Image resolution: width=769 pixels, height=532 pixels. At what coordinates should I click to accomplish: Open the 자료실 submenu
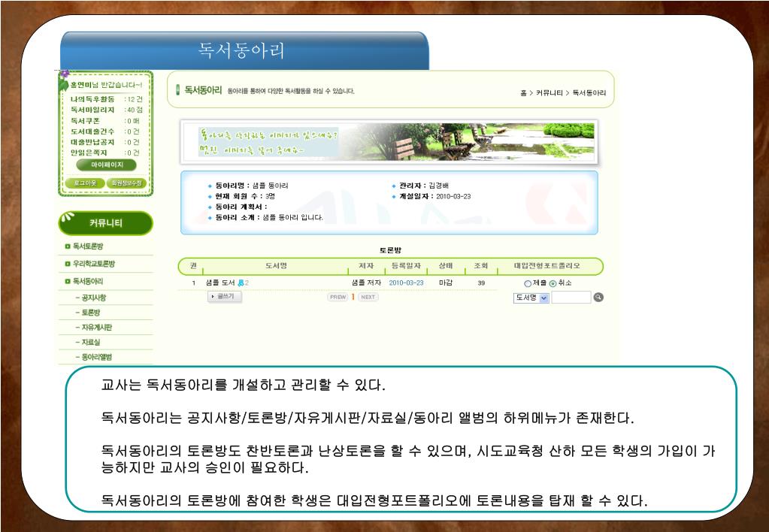(x=90, y=342)
